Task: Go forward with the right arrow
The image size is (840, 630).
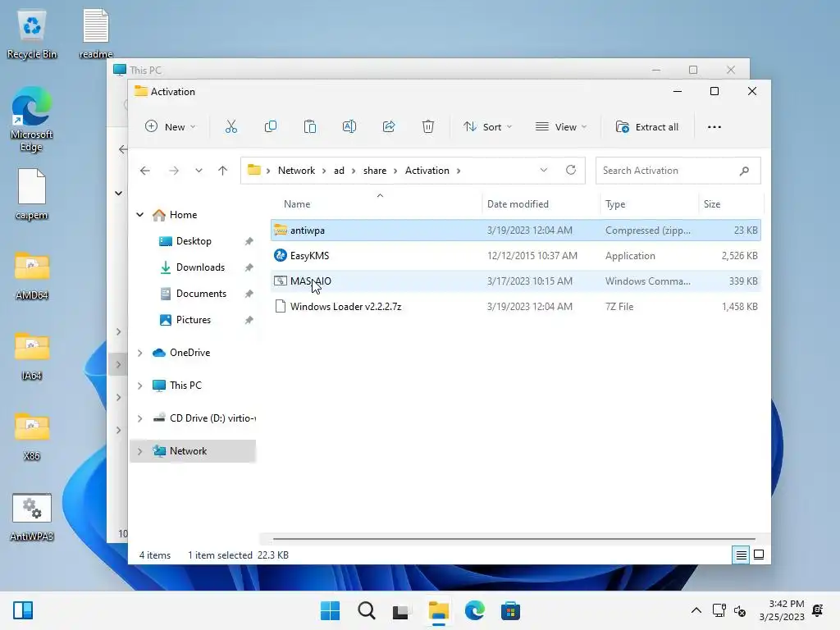Action: [174, 171]
